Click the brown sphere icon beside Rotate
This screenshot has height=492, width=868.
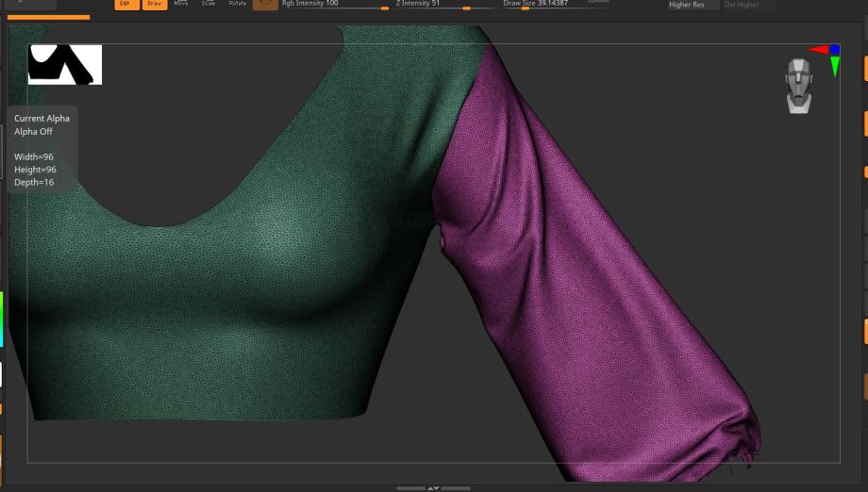[x=265, y=4]
